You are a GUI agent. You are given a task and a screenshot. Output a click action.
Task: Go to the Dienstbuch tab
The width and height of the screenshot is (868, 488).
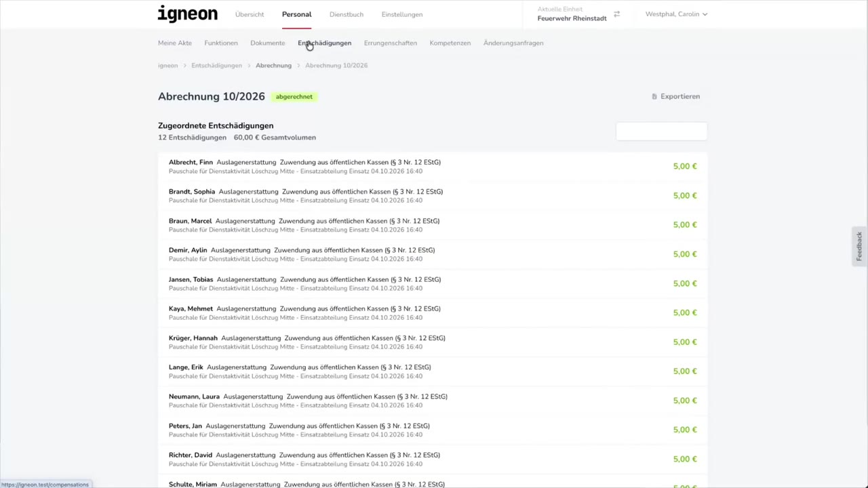[x=347, y=14]
